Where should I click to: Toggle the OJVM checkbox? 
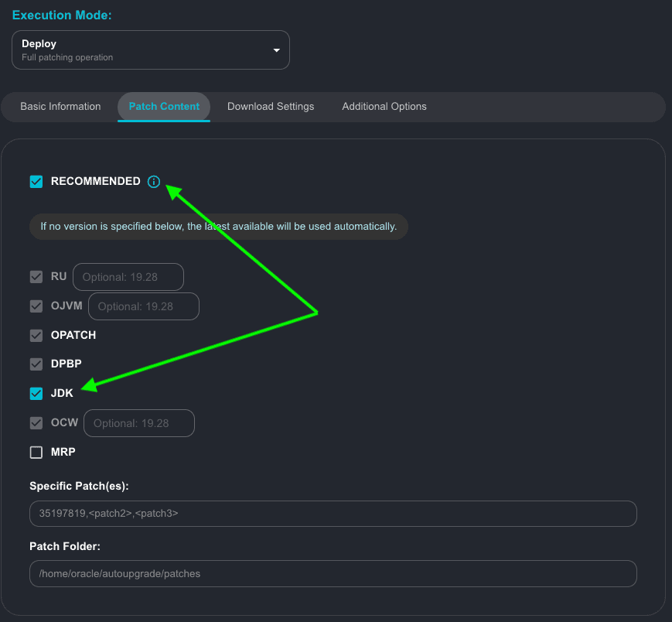pos(36,306)
